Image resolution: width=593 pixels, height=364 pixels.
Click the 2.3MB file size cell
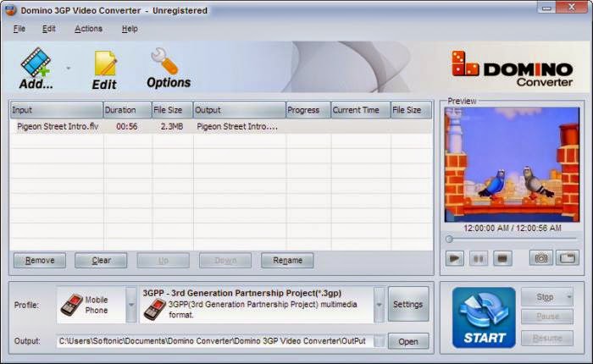[172, 127]
